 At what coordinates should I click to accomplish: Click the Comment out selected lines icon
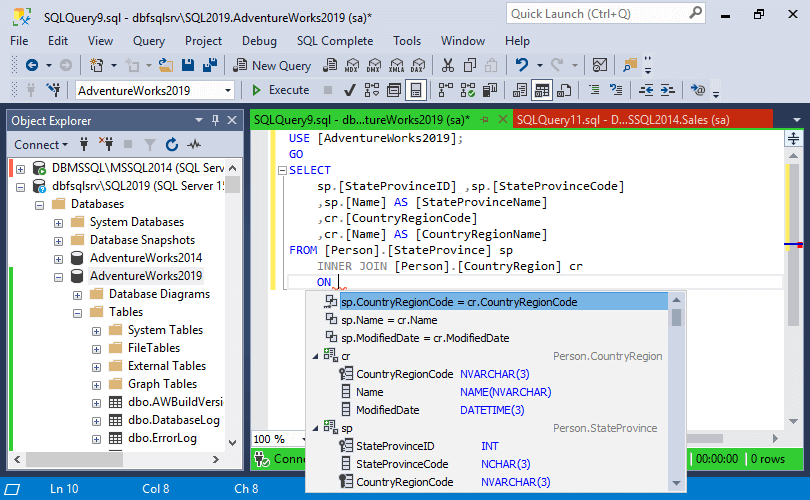click(594, 90)
